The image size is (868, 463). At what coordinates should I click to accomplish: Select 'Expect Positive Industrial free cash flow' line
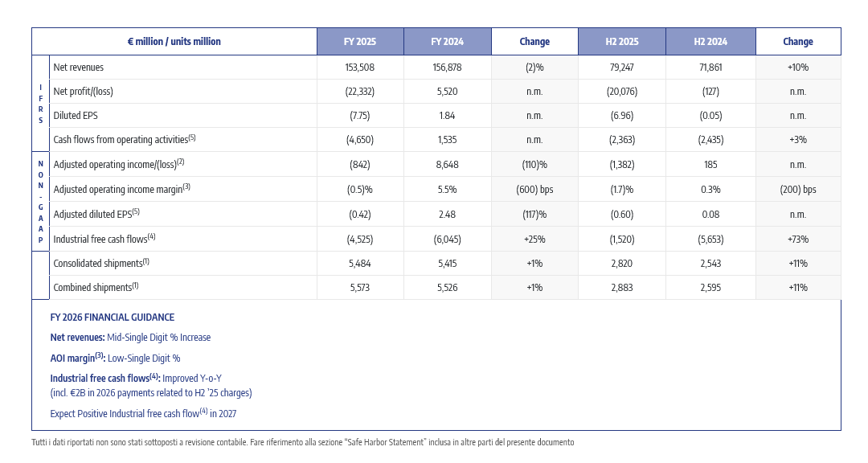[x=143, y=414]
